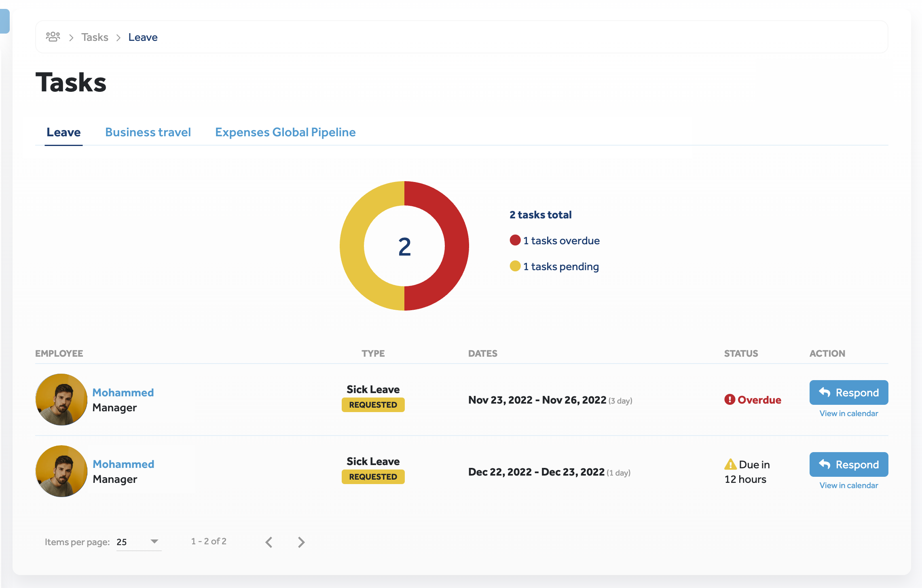Image resolution: width=922 pixels, height=588 pixels.
Task: Open the first Mohammed employee name link
Action: 123,392
